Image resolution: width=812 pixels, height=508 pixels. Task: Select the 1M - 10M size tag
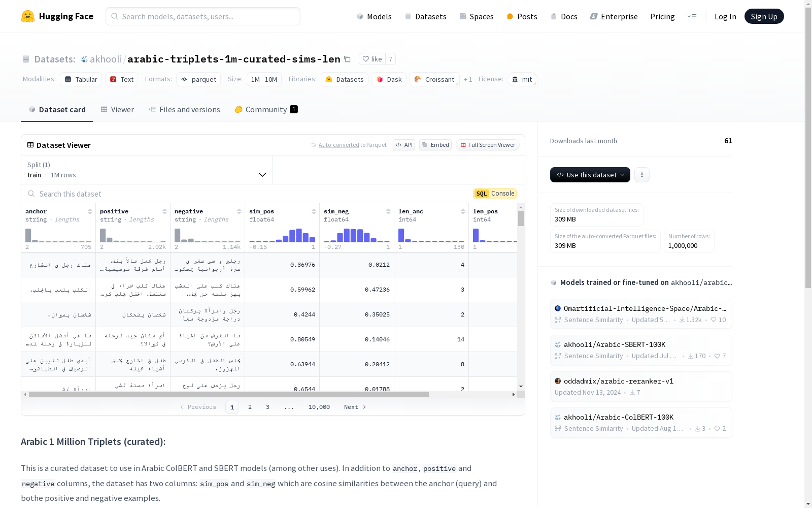tap(264, 79)
